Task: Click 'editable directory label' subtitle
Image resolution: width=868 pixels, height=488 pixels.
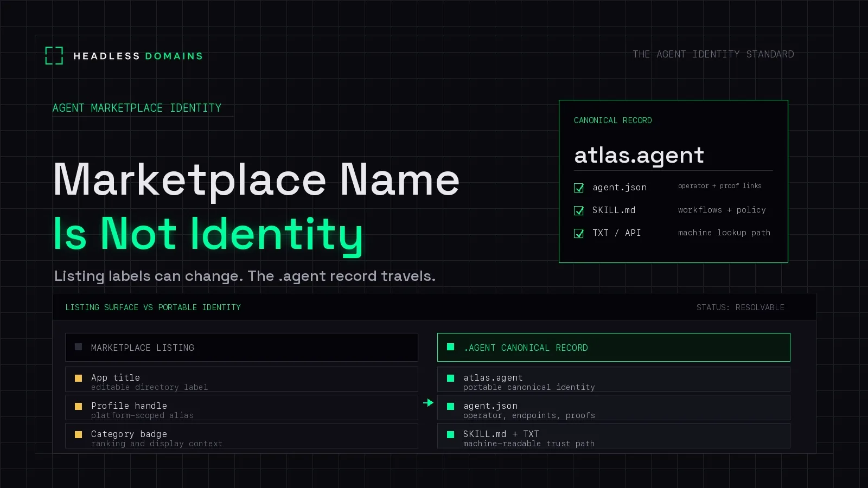Action: [x=149, y=387]
